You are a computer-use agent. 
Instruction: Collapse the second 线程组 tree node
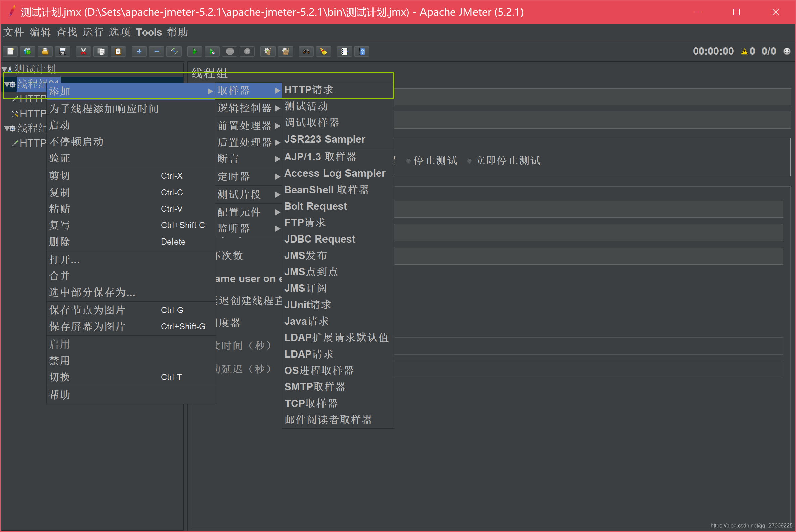[x=7, y=128]
